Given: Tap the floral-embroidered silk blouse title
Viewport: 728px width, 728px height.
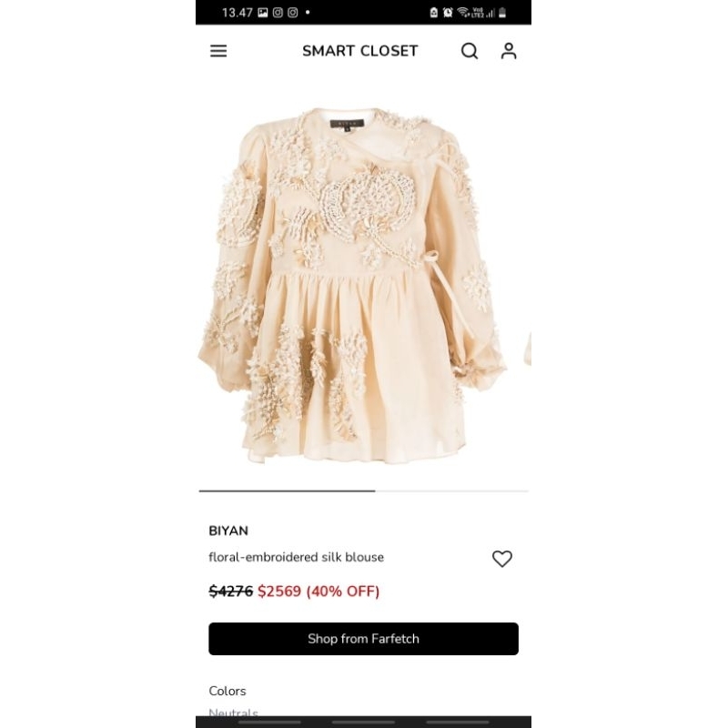Looking at the screenshot, I should pos(297,557).
